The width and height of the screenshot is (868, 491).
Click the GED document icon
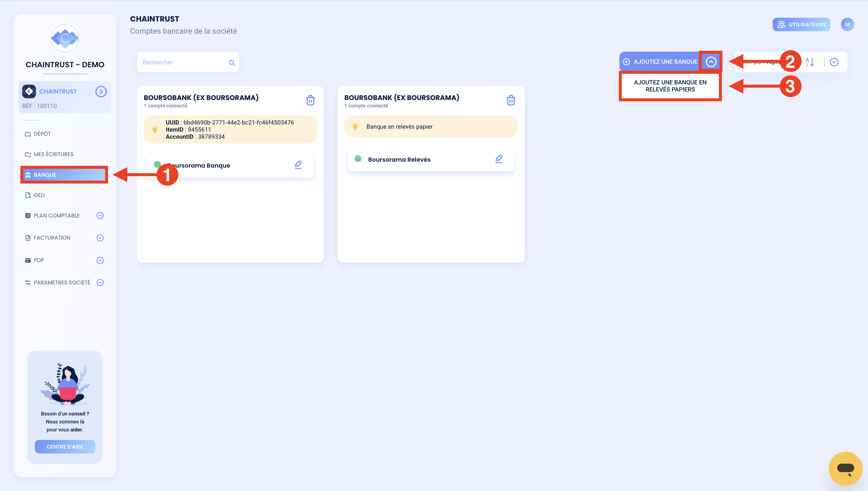coord(28,195)
